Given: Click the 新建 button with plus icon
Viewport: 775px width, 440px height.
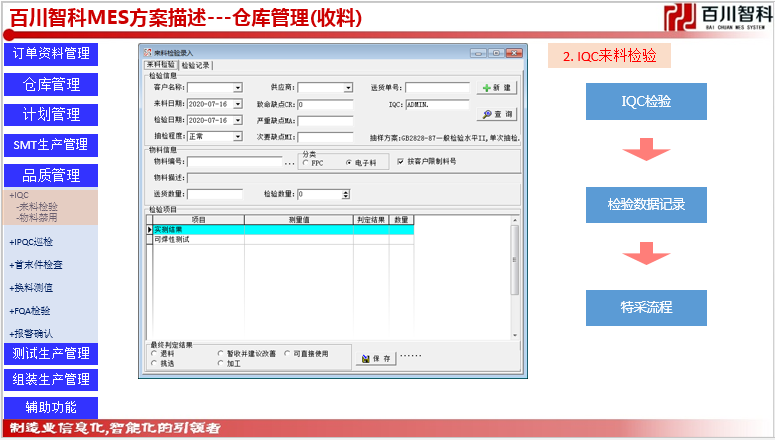Looking at the screenshot, I should click(497, 88).
